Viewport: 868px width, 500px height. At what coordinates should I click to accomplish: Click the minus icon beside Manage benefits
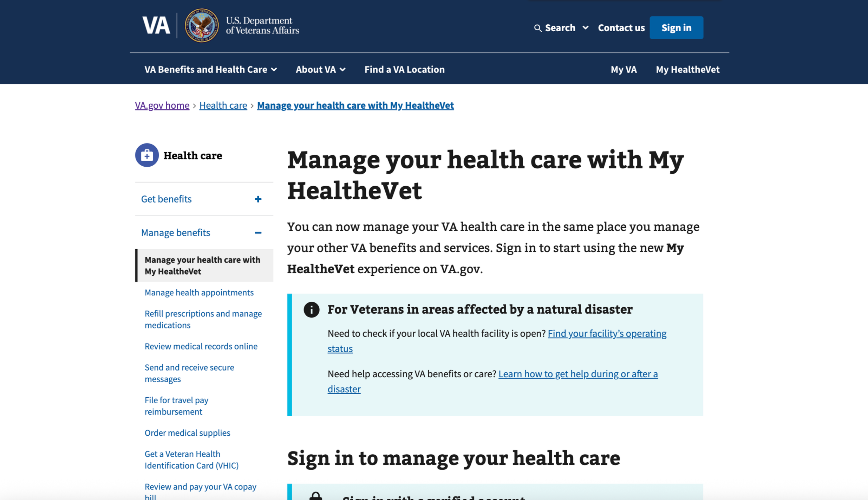[258, 233]
